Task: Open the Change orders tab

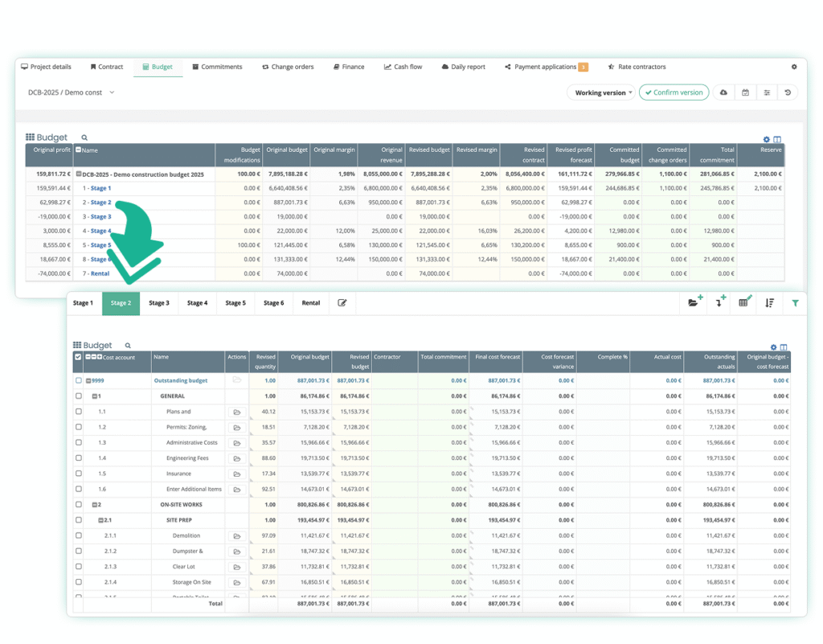Action: click(x=288, y=67)
